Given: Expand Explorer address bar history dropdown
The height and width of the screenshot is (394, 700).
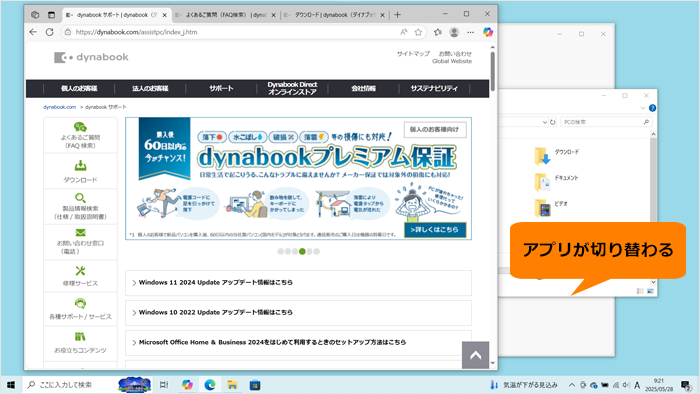Looking at the screenshot, I should click(x=545, y=122).
